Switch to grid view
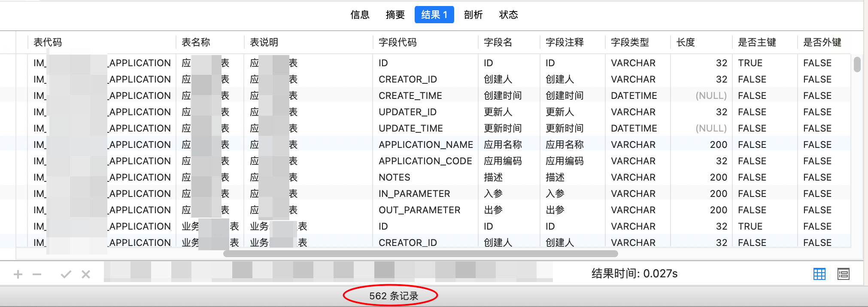 819,274
